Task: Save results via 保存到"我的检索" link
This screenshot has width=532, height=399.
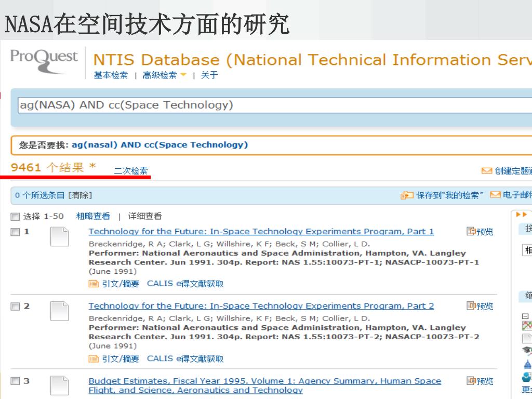Action: 449,195
